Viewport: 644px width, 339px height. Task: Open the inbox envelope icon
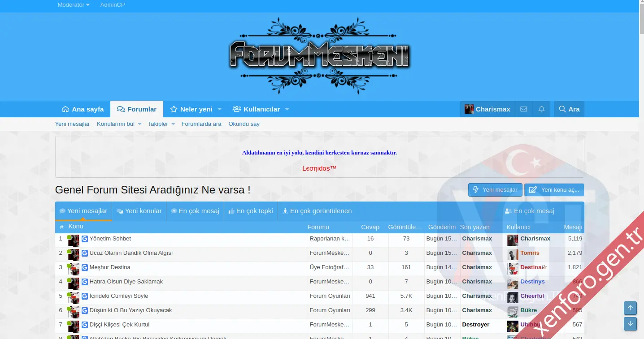coord(523,109)
